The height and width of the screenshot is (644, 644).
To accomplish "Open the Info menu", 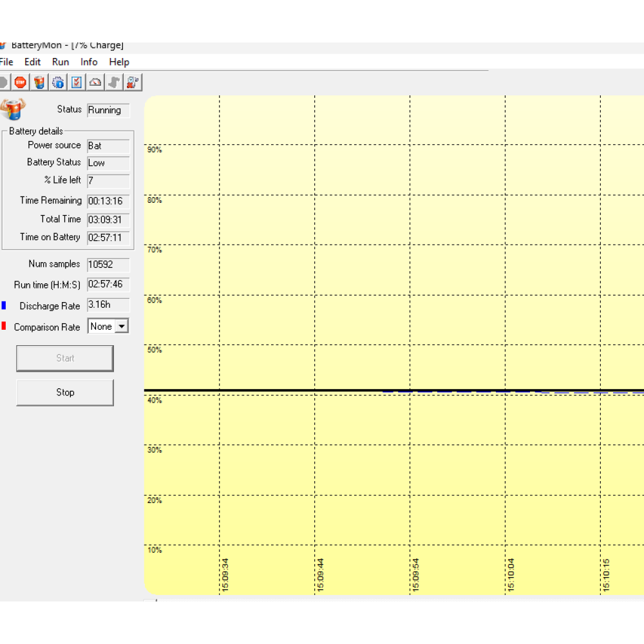I will coord(89,62).
